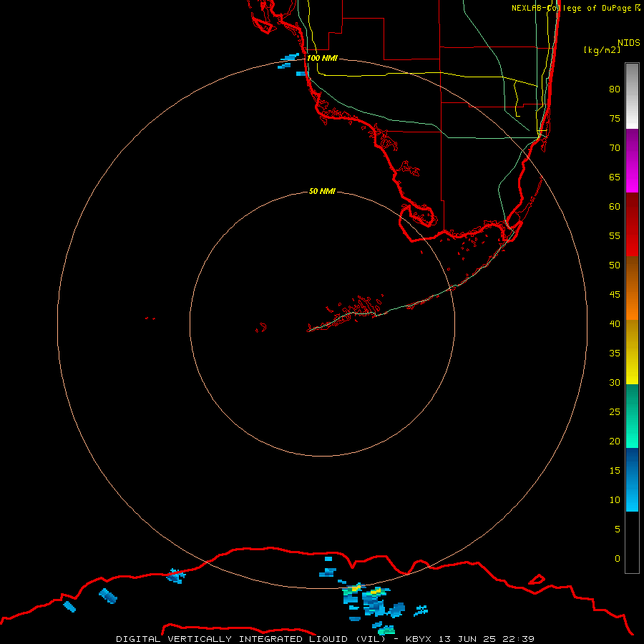The height and width of the screenshot is (644, 644).
Task: Select the purple-magenta segment of the color bar
Action: point(632,160)
